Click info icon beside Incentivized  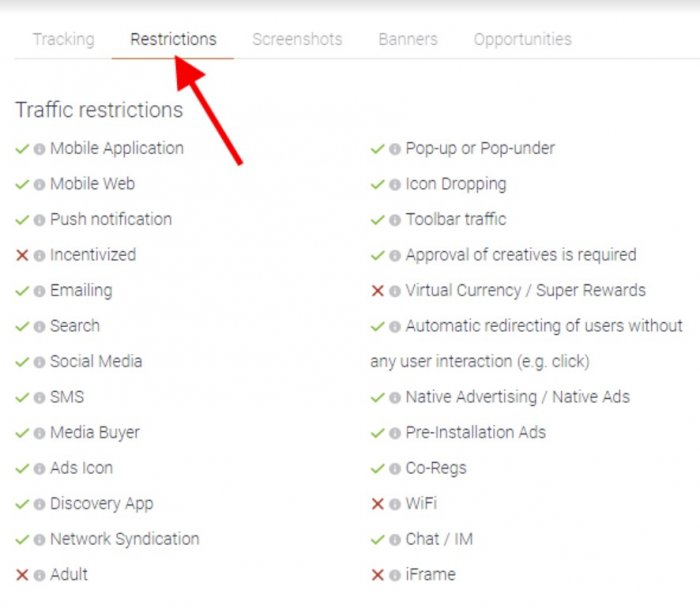(39, 256)
